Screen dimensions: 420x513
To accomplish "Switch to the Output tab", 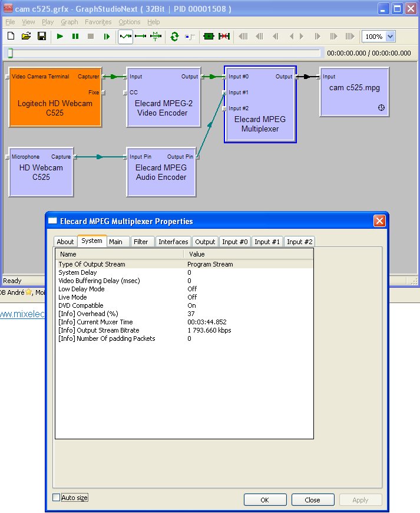I will tap(205, 242).
